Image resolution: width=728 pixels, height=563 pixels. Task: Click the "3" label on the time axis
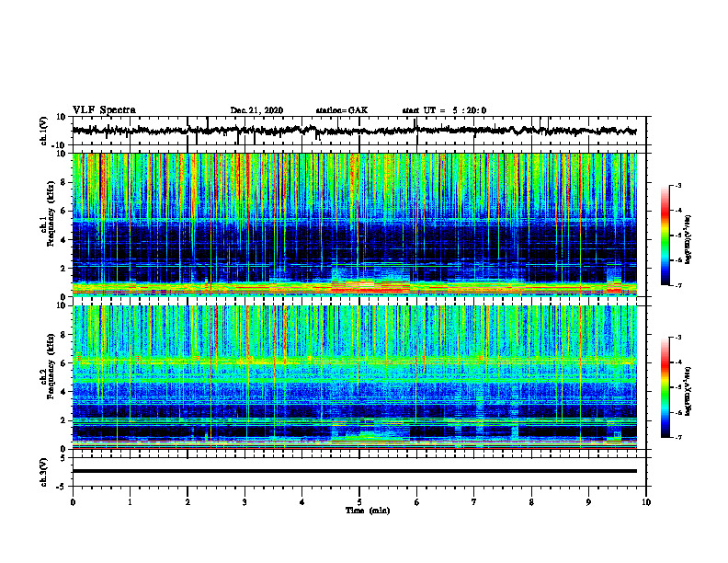pyautogui.click(x=245, y=502)
